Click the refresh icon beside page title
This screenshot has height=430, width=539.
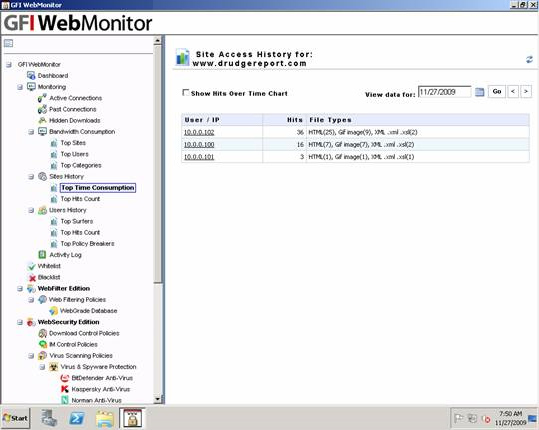pos(529,59)
